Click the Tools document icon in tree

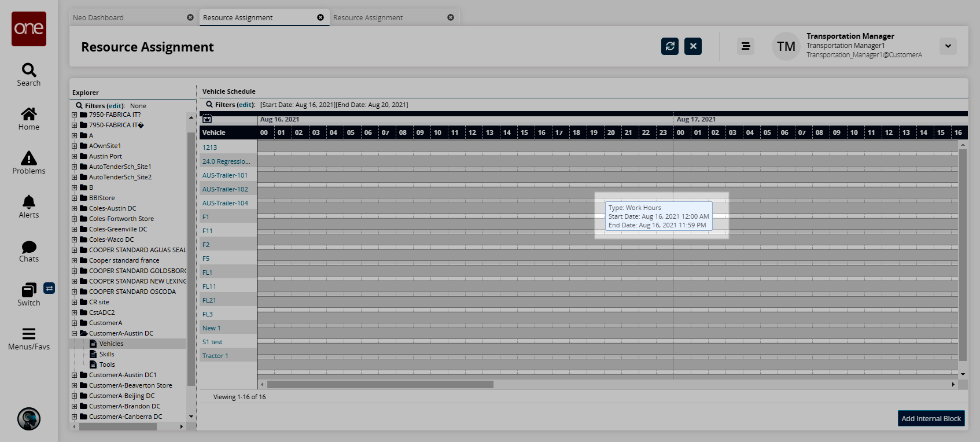click(x=93, y=364)
